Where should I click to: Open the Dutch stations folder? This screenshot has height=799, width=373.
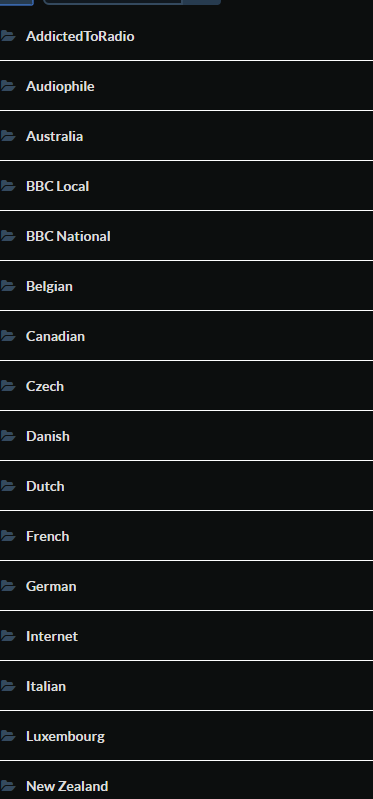[186, 486]
